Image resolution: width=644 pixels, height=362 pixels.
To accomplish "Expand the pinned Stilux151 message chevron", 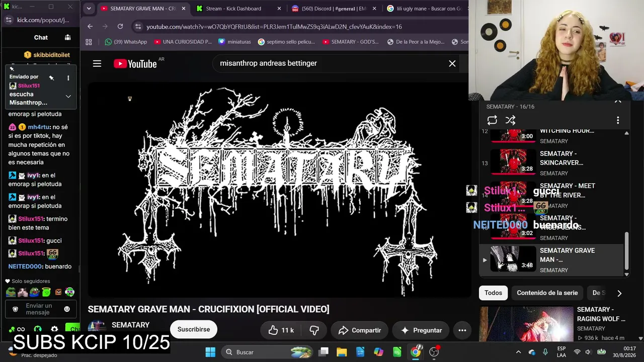I will [68, 97].
